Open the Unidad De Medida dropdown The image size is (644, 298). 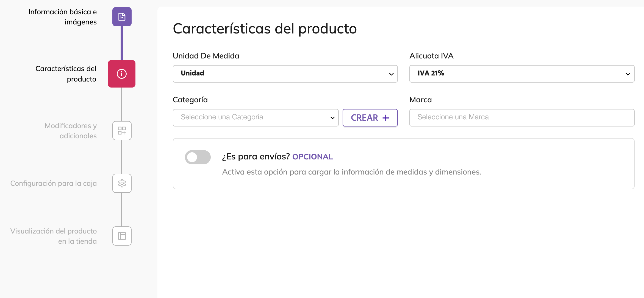point(285,74)
